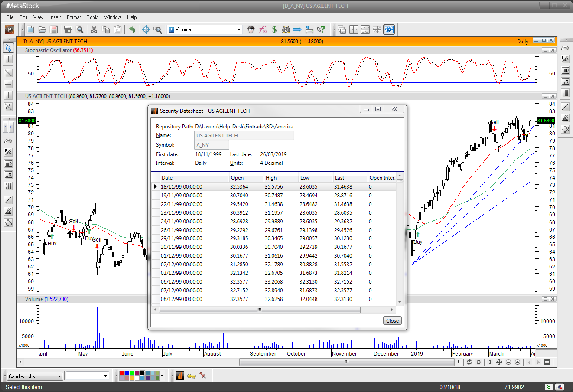Pick the red color swatch
The image size is (573, 392).
pos(121,373)
